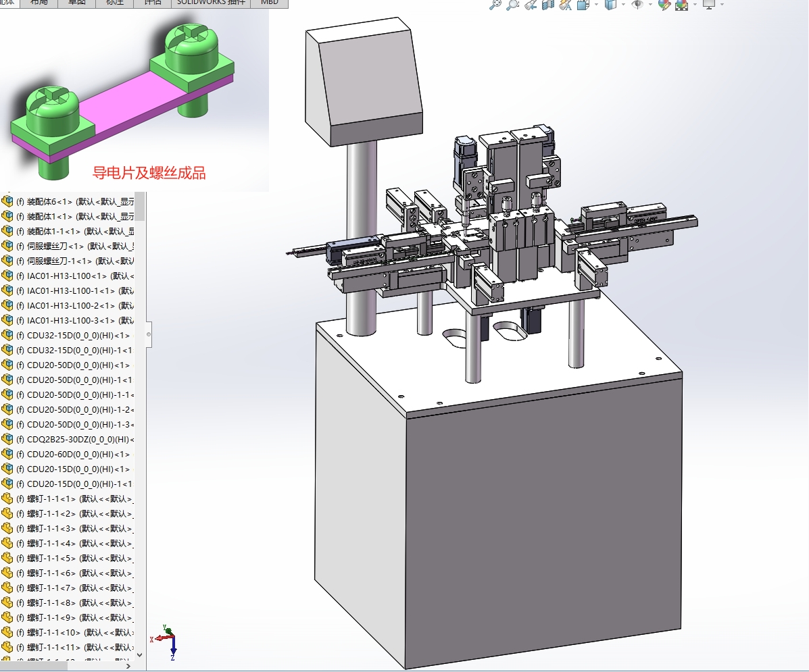
Task: Click the part icon of 螺钉-1-1<1>
Action: [7, 498]
